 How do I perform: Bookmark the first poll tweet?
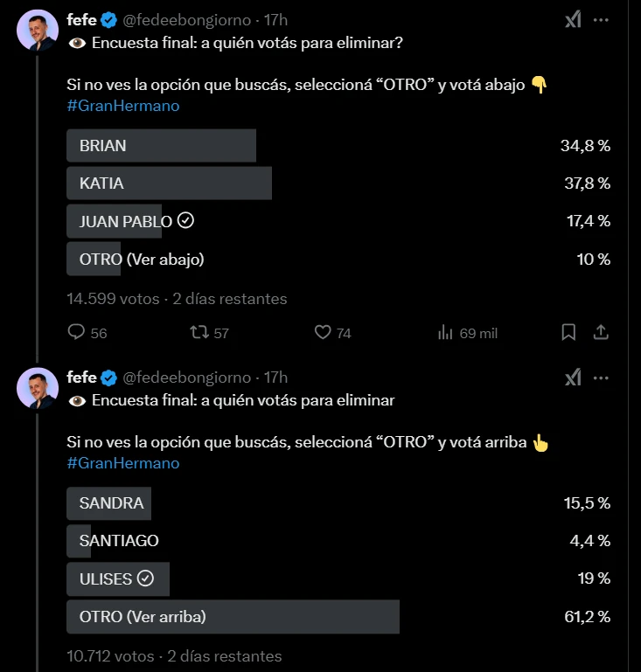click(568, 332)
